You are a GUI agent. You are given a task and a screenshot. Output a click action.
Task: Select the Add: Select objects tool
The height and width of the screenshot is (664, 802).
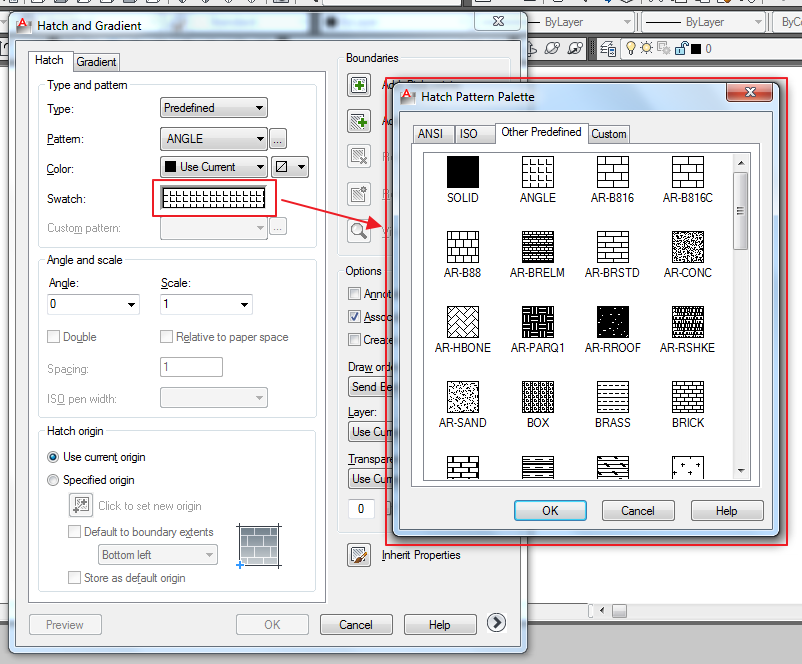tap(359, 121)
